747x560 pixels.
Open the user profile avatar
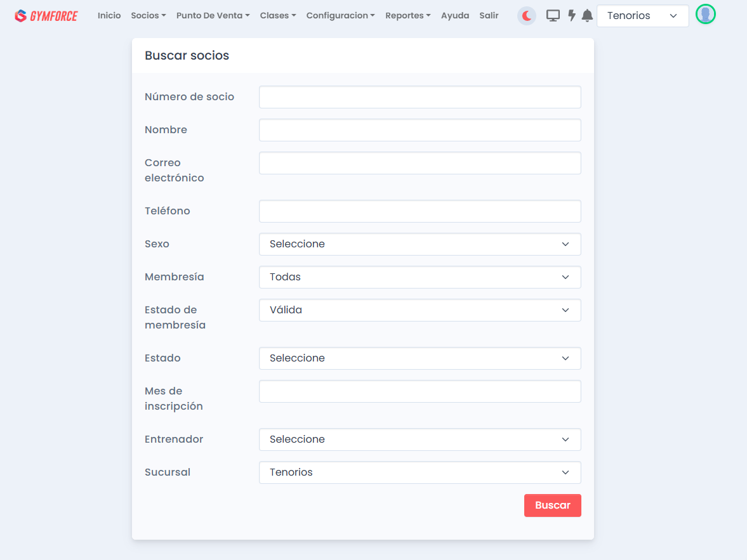(x=705, y=15)
